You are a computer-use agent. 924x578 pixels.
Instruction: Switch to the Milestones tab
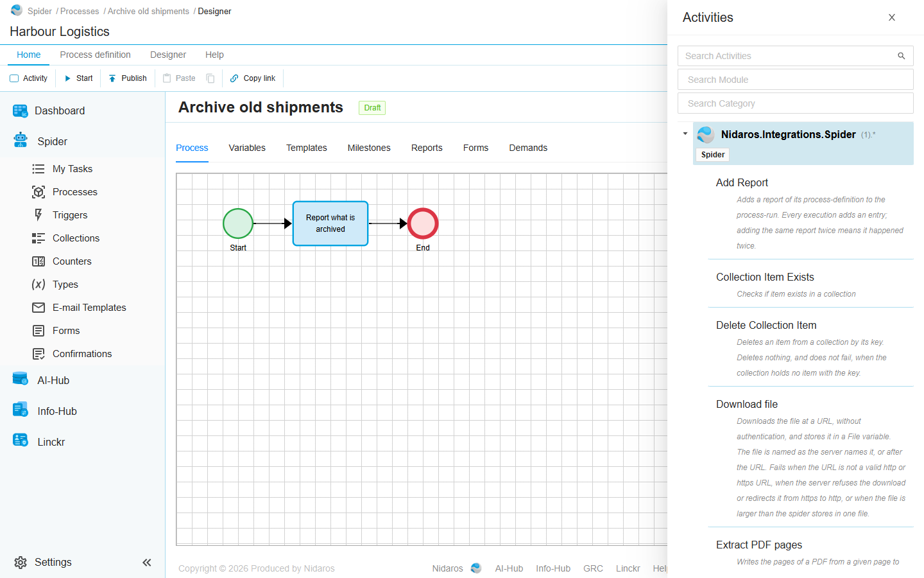(x=369, y=148)
